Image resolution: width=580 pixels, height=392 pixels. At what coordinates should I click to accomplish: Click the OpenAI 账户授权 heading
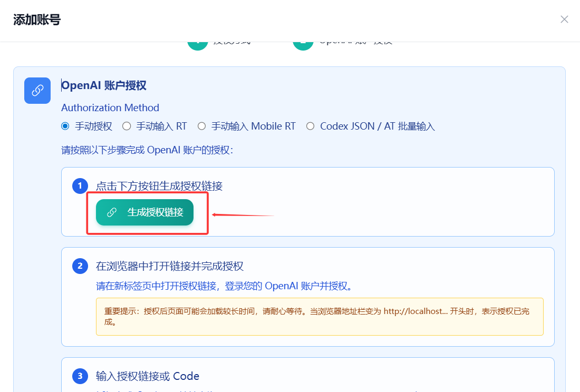(104, 85)
